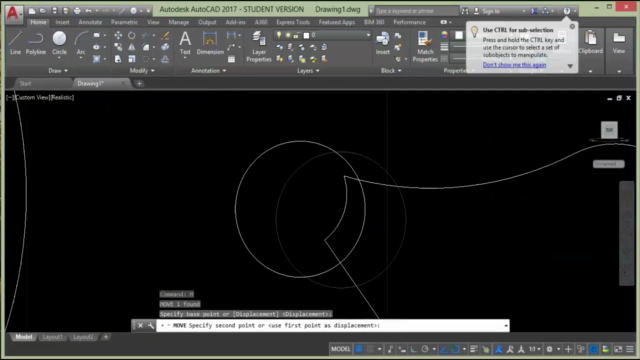Click the Stretch tool icon
The image size is (640, 360).
(118, 59)
